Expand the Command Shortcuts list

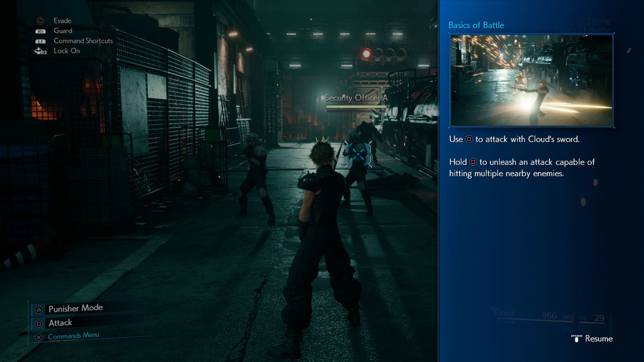point(83,41)
